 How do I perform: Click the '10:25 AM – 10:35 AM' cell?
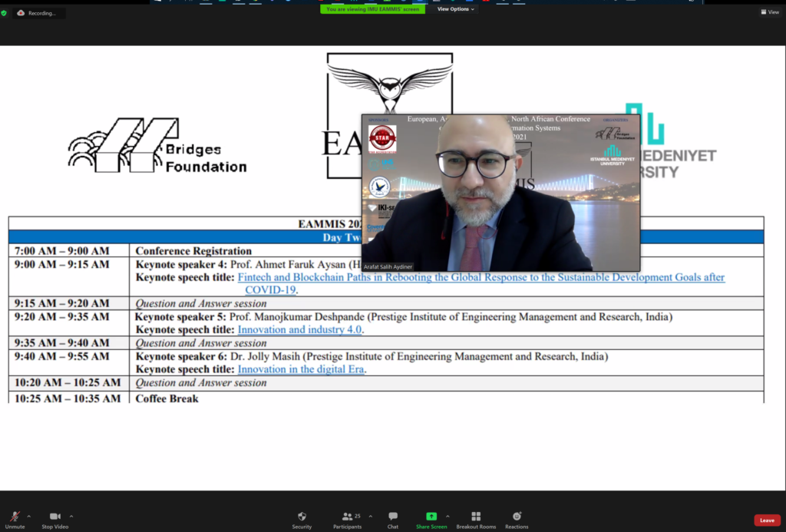tap(68, 398)
